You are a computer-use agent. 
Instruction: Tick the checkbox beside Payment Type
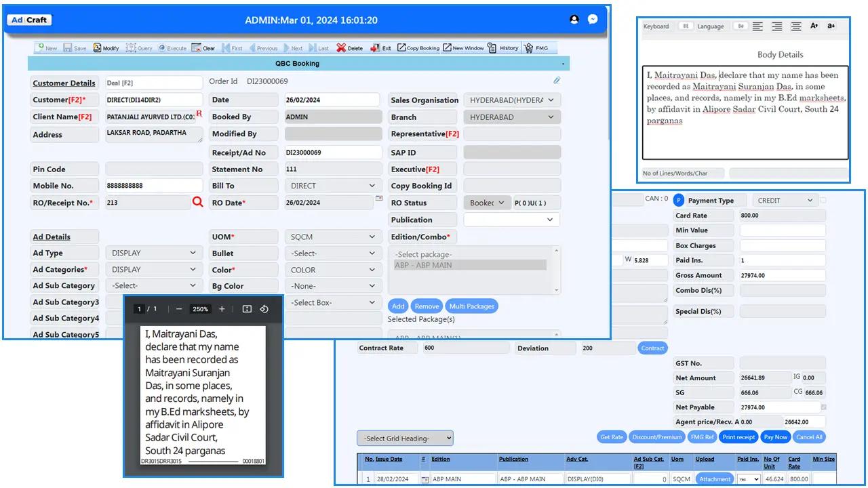point(824,201)
